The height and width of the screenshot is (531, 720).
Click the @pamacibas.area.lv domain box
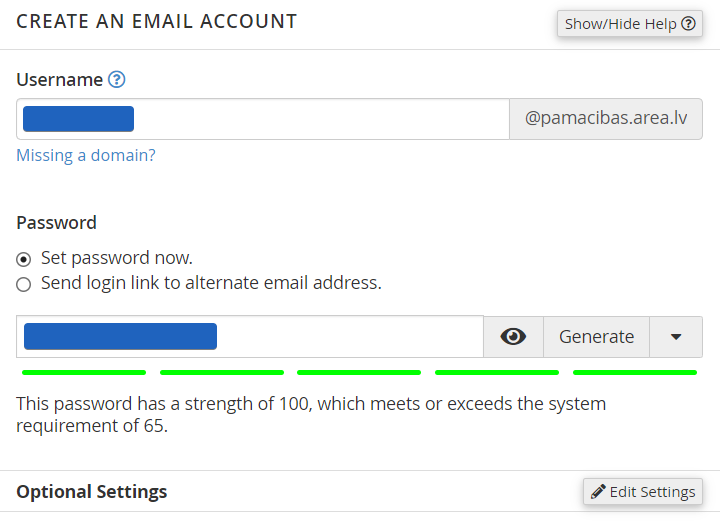pyautogui.click(x=606, y=119)
